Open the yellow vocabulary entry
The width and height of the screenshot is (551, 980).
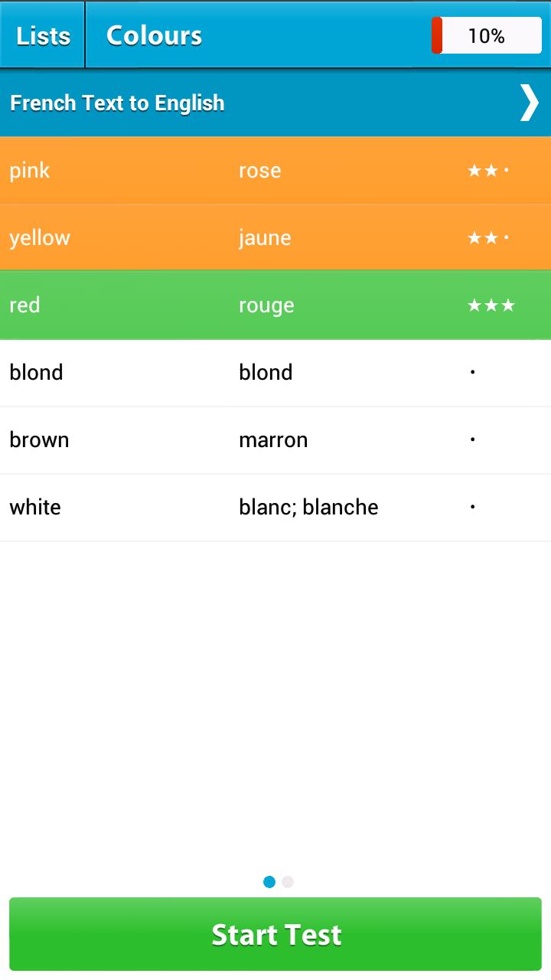point(40,238)
